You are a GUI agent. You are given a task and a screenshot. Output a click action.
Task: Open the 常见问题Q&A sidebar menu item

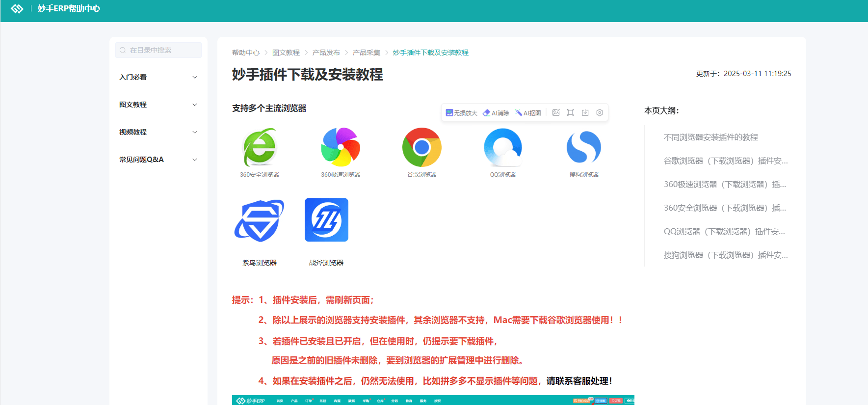[x=141, y=160]
